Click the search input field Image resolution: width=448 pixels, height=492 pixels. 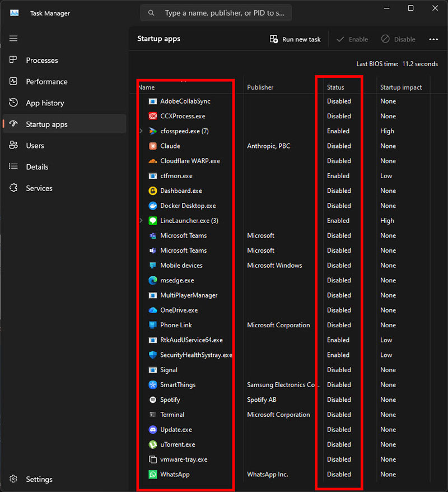pyautogui.click(x=216, y=13)
